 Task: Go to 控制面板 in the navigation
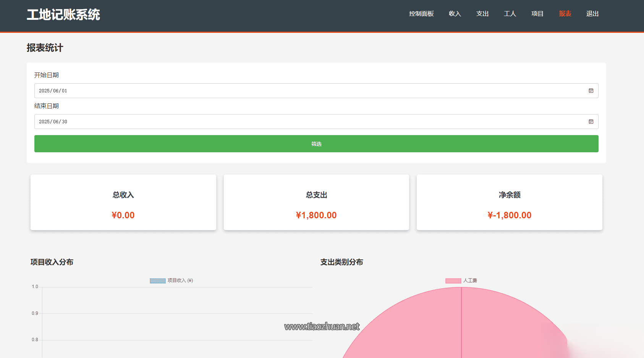(x=421, y=14)
